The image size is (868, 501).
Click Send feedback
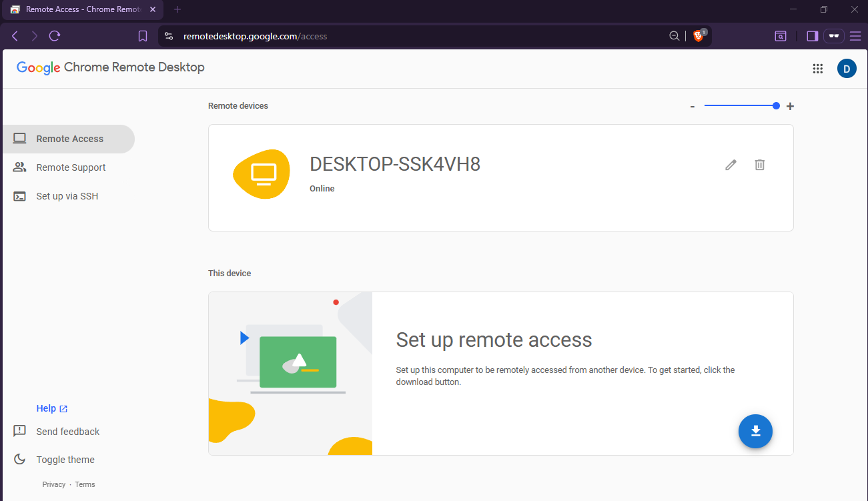pos(67,432)
